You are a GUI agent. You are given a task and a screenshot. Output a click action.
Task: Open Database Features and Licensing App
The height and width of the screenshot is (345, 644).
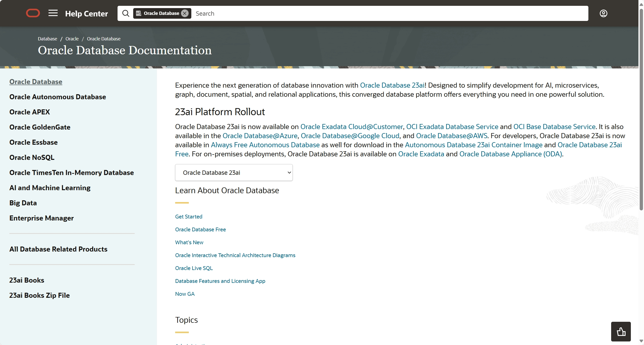[x=220, y=281]
